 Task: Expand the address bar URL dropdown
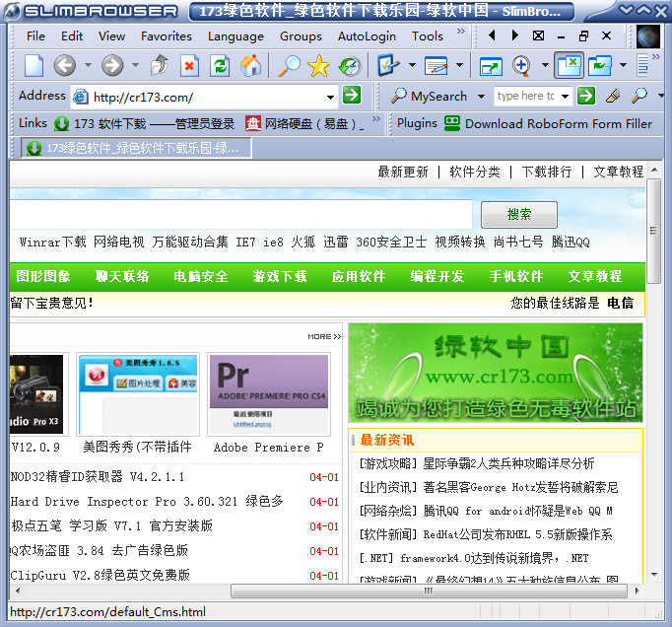point(330,97)
